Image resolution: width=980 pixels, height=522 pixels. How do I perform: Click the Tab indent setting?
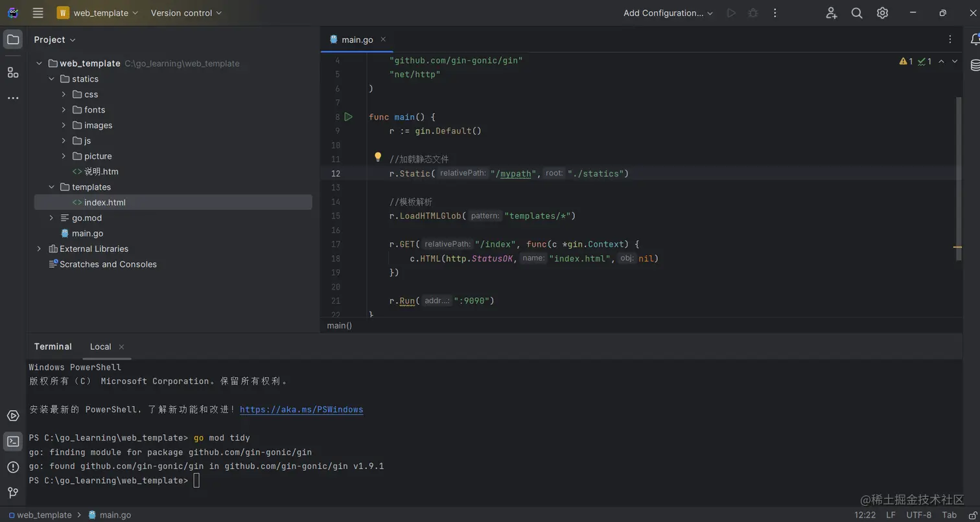click(949, 515)
